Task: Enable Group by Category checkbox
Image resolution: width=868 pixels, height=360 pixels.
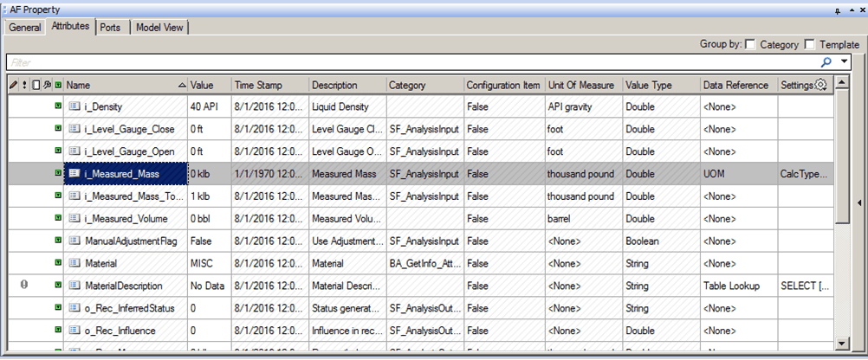Action: point(751,44)
